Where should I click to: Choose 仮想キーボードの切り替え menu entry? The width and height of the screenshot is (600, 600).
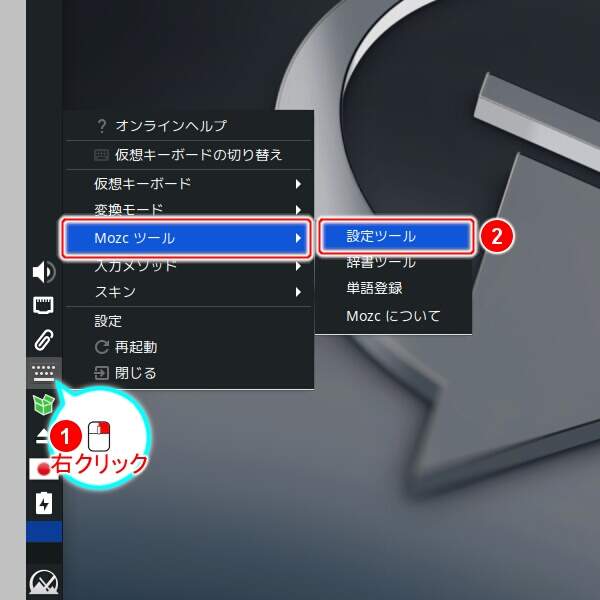tap(189, 155)
